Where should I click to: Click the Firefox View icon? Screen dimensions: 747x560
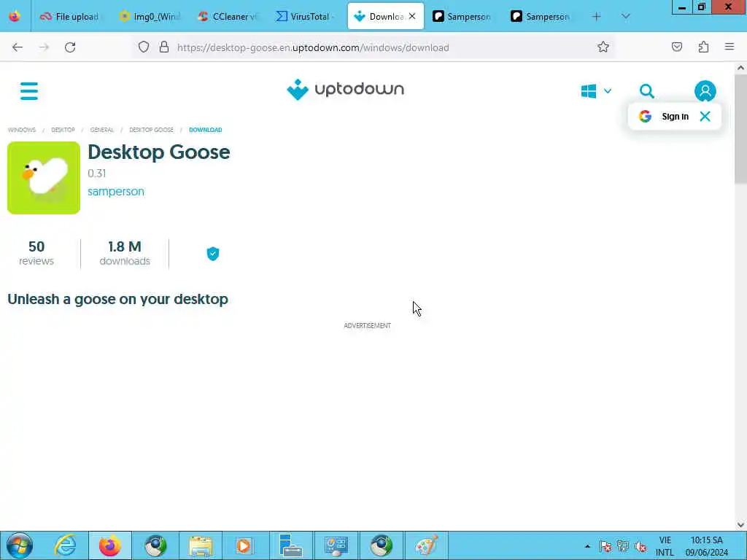[x=15, y=16]
